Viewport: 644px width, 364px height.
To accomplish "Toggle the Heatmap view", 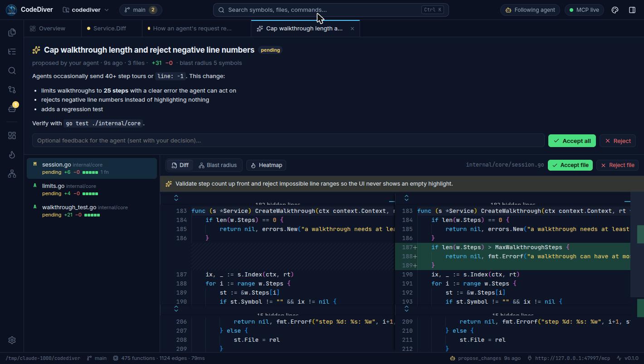I will (267, 165).
